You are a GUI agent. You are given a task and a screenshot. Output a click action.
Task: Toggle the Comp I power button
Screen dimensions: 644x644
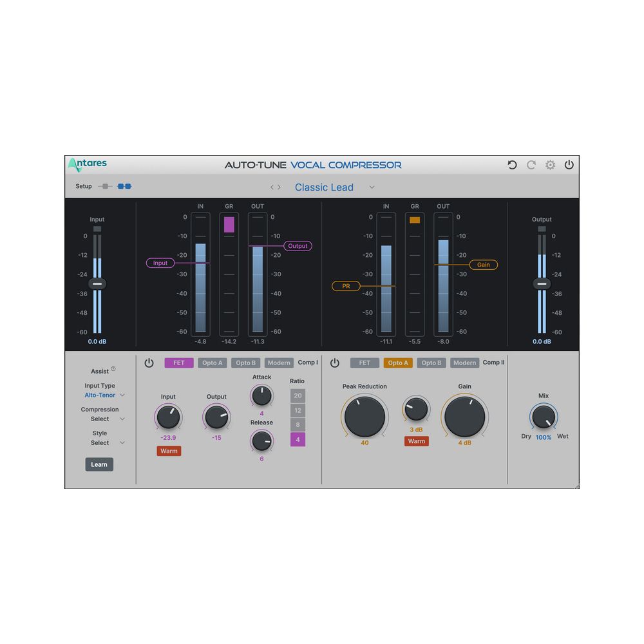click(x=149, y=363)
